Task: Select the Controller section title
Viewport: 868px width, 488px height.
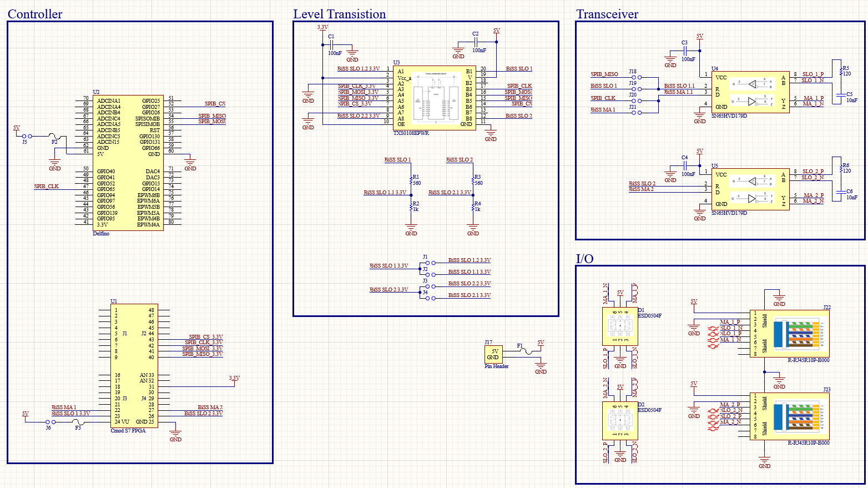Action: (35, 14)
